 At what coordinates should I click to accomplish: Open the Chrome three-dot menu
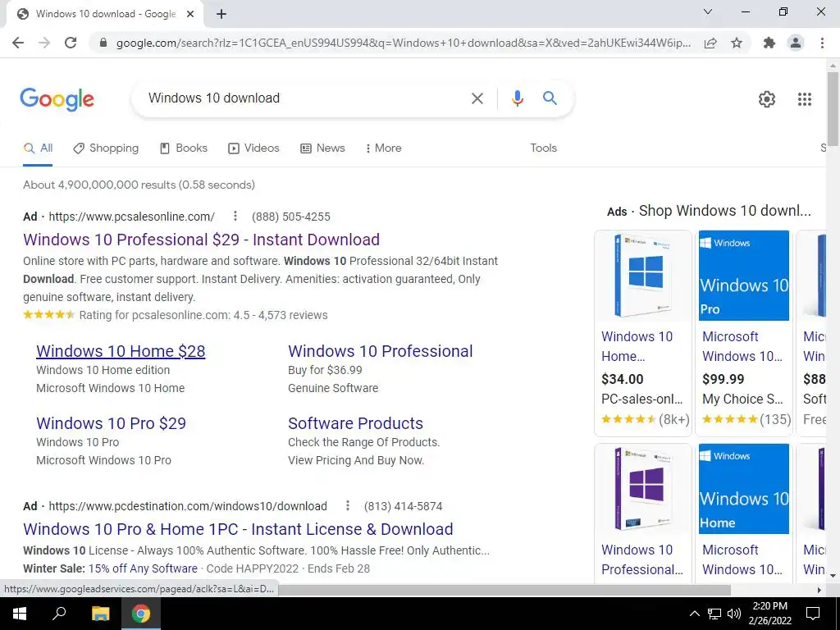pyautogui.click(x=822, y=43)
